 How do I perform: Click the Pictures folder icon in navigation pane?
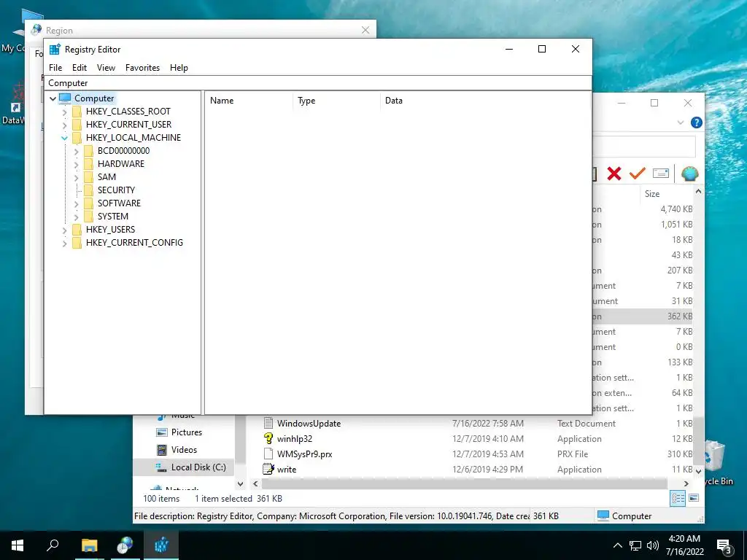[162, 432]
